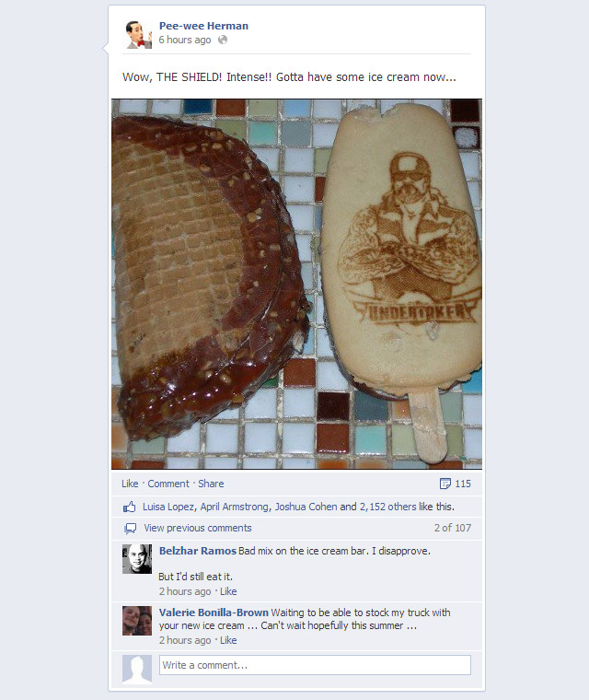Image resolution: width=589 pixels, height=700 pixels.
Task: Open Valerie Bonilla-Brown's avatar
Action: (x=137, y=621)
